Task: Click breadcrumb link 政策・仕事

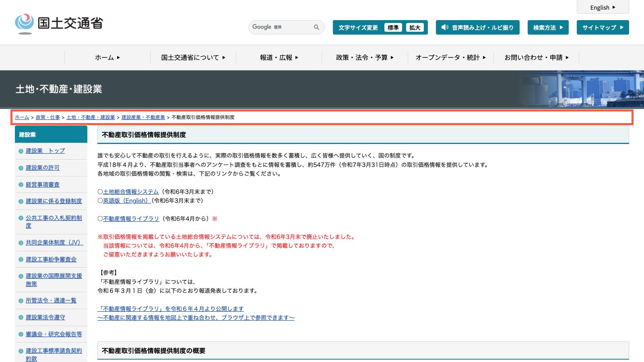Action: click(x=47, y=117)
